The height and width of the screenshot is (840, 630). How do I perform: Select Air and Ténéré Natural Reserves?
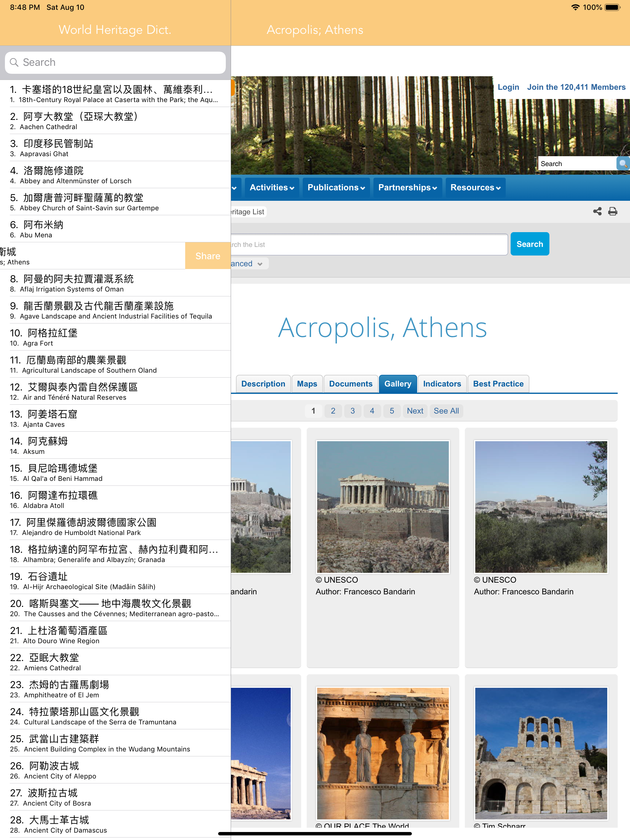[x=115, y=391]
